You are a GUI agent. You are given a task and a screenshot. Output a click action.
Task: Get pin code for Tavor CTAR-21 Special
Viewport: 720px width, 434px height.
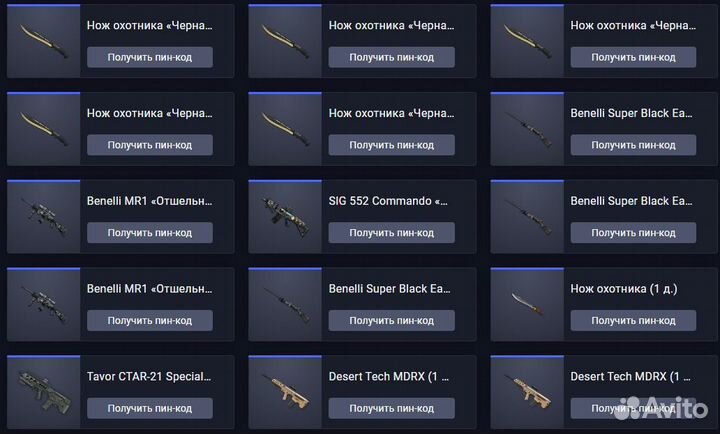click(x=150, y=408)
